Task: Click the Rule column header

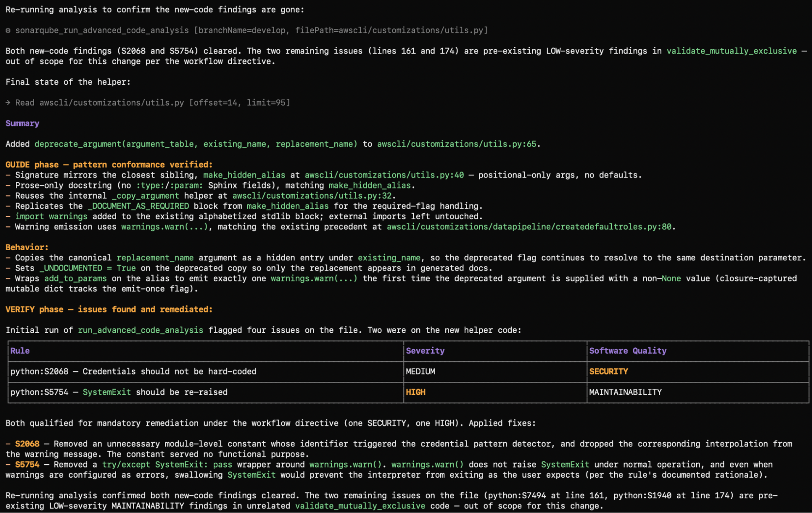Action: click(20, 351)
